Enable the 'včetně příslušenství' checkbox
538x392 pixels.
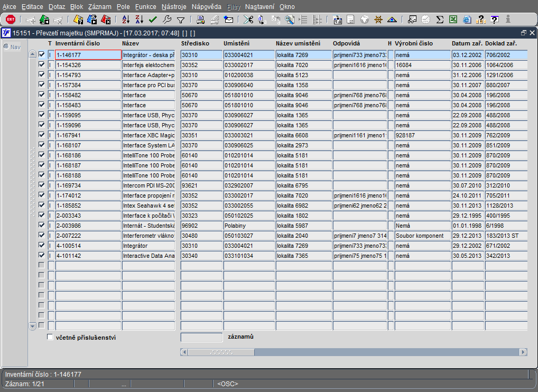click(x=50, y=337)
